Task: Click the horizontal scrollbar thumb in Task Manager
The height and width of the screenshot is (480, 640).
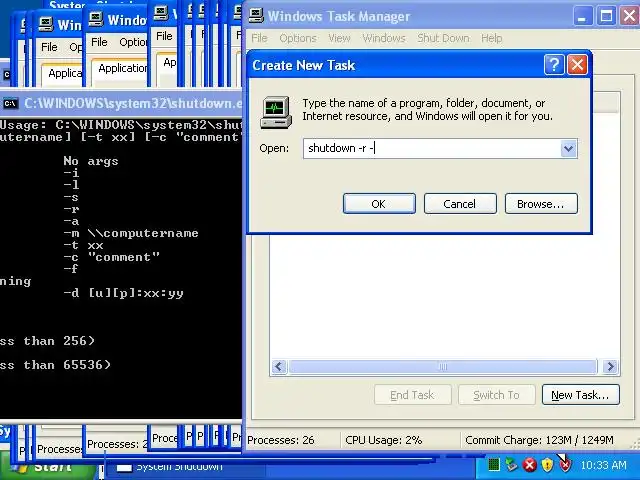Action: [442, 367]
